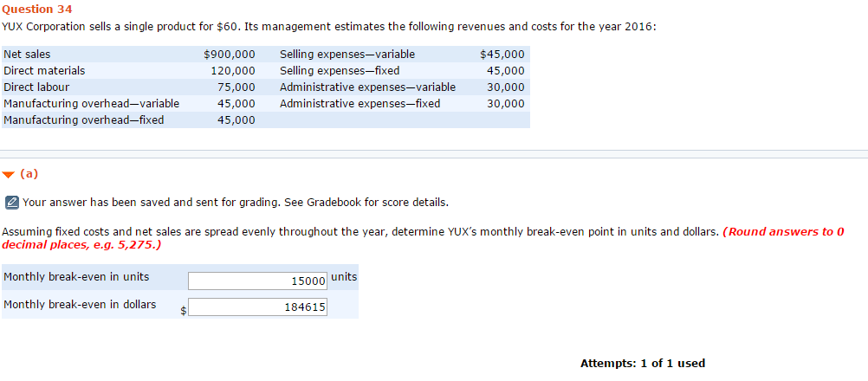Click 'Monthly break-even in units' label
The width and height of the screenshot is (868, 381).
76,277
